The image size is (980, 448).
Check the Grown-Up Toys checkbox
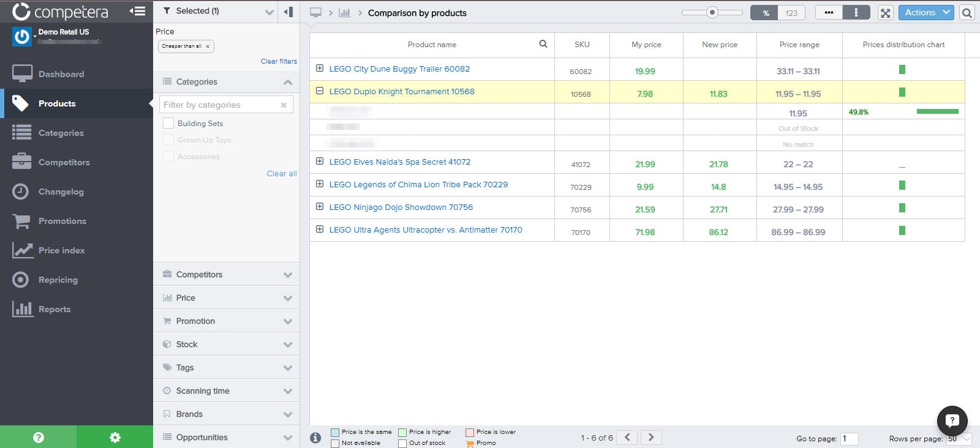(168, 140)
